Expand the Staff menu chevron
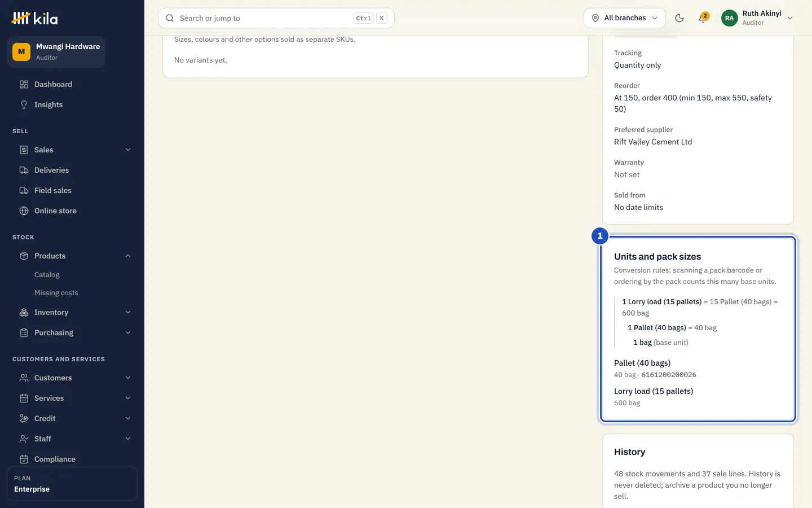This screenshot has width=812, height=508. coord(128,439)
